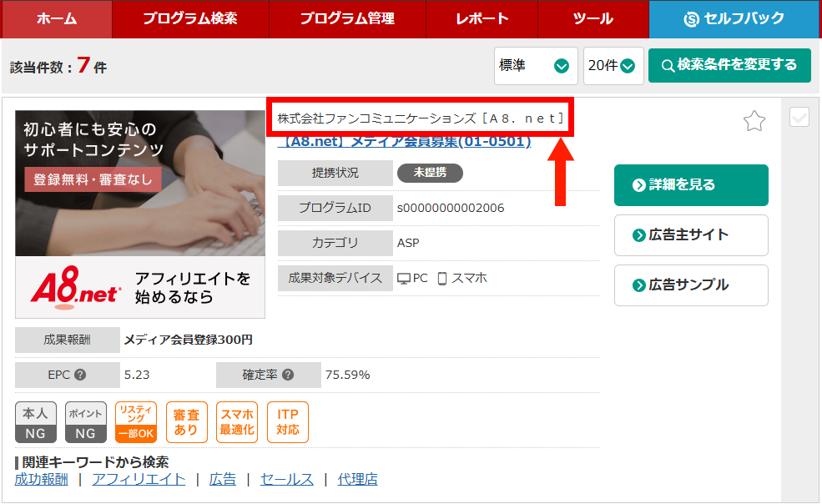Image resolution: width=822 pixels, height=504 pixels.
Task: Click the A8.net banner thumbnail image
Action: point(140,214)
